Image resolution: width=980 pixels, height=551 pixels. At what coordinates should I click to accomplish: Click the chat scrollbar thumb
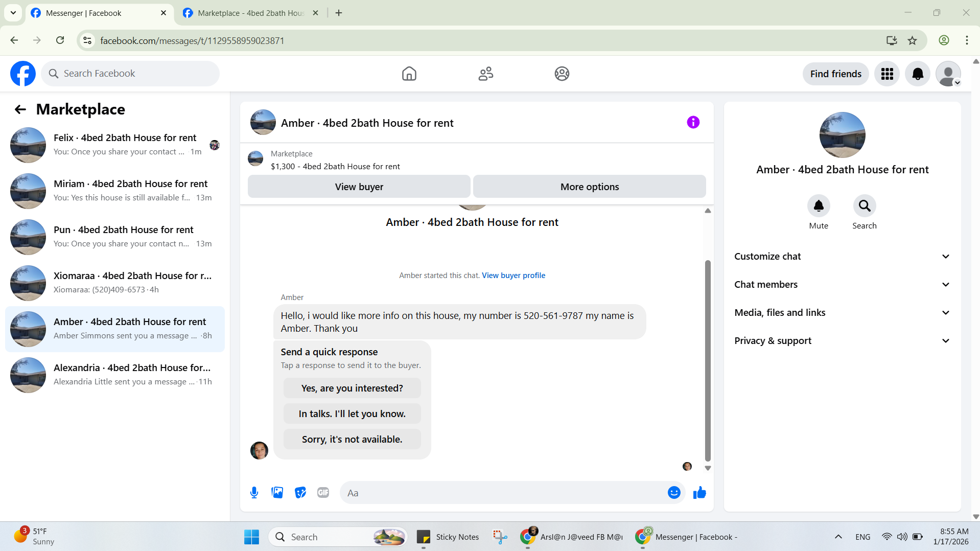(708, 360)
